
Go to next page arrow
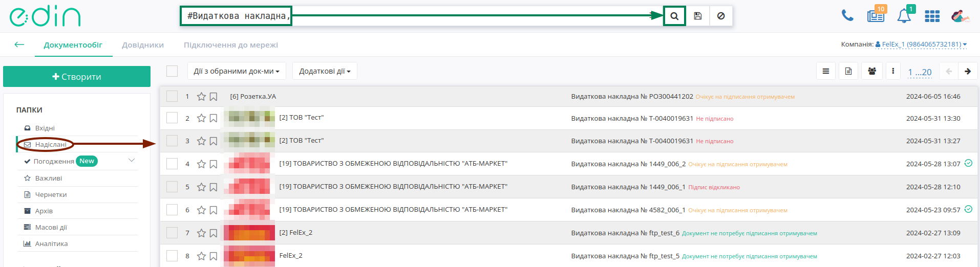pyautogui.click(x=968, y=72)
